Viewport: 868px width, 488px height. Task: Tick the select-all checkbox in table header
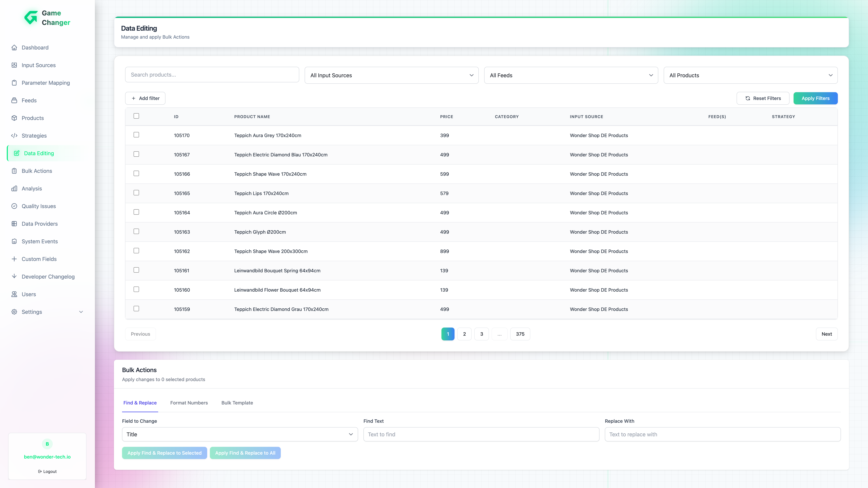136,116
